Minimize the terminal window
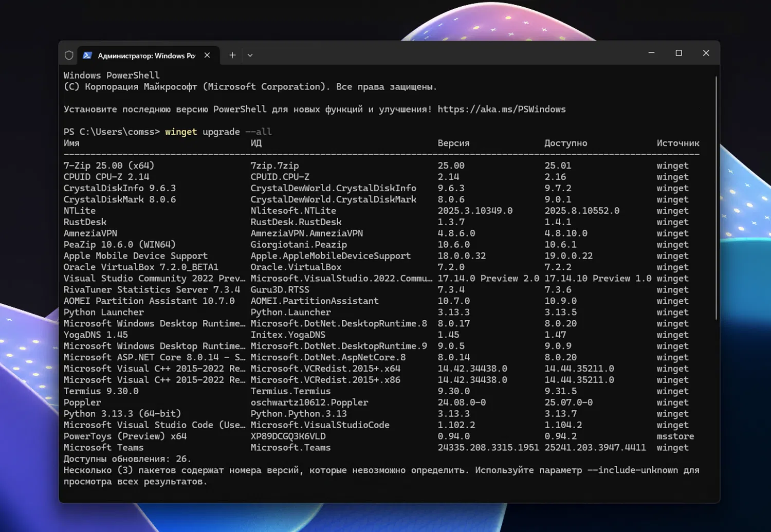The width and height of the screenshot is (771, 532). (651, 53)
